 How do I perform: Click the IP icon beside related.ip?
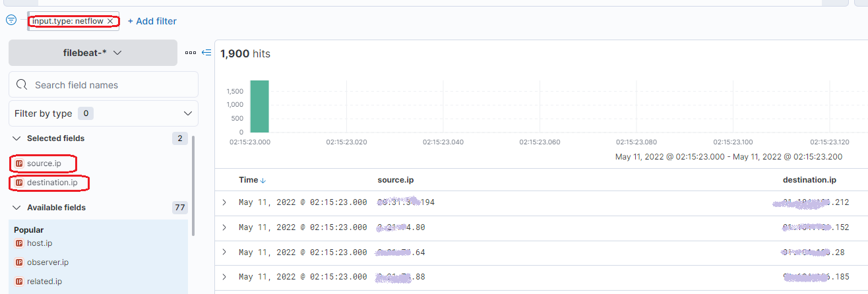pyautogui.click(x=19, y=281)
